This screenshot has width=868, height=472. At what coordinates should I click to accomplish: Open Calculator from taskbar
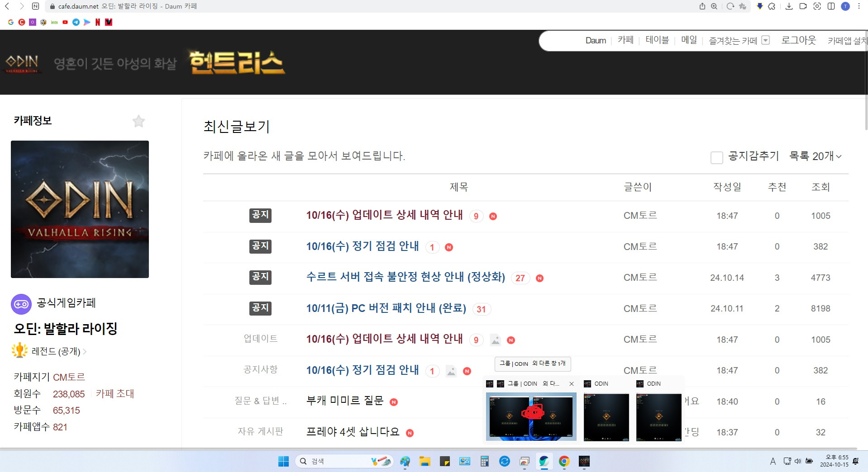pyautogui.click(x=485, y=461)
